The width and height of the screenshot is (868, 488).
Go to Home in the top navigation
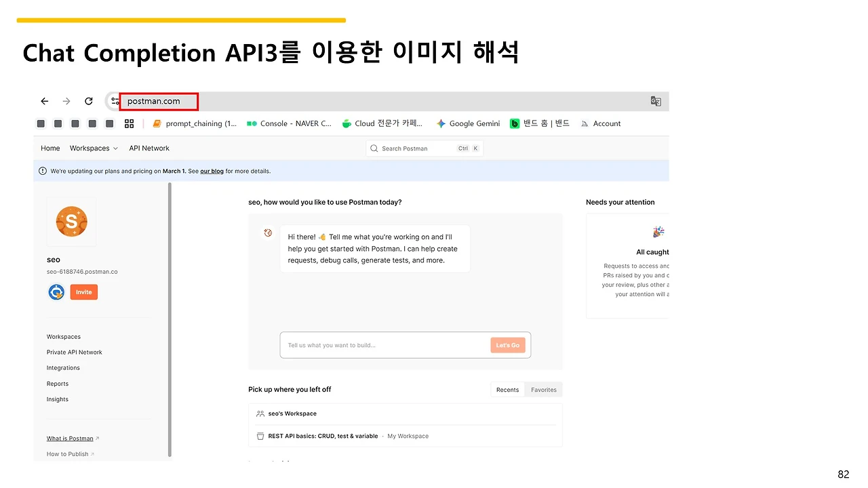pyautogui.click(x=50, y=148)
